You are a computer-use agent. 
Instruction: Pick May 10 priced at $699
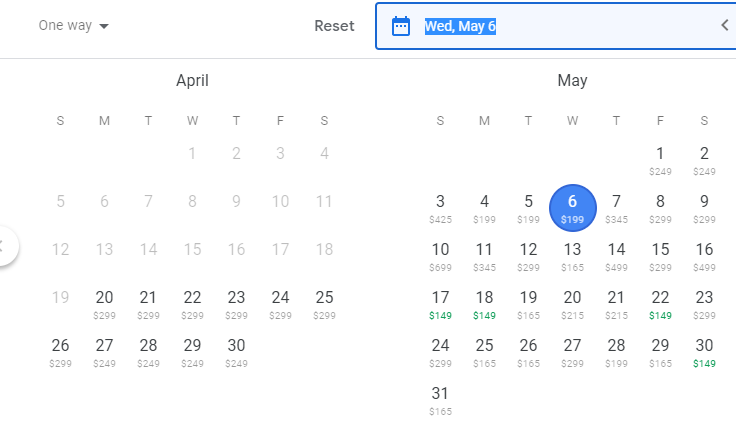[440, 254]
